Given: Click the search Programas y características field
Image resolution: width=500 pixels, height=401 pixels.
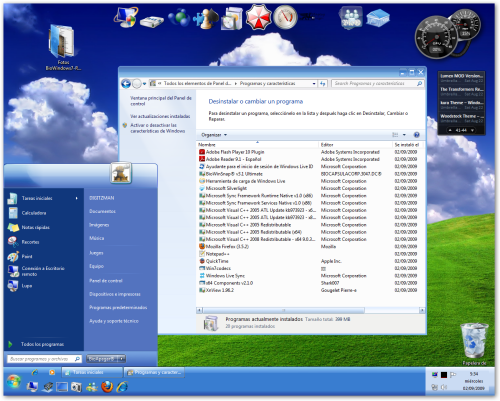Looking at the screenshot, I should pyautogui.click(x=378, y=83).
